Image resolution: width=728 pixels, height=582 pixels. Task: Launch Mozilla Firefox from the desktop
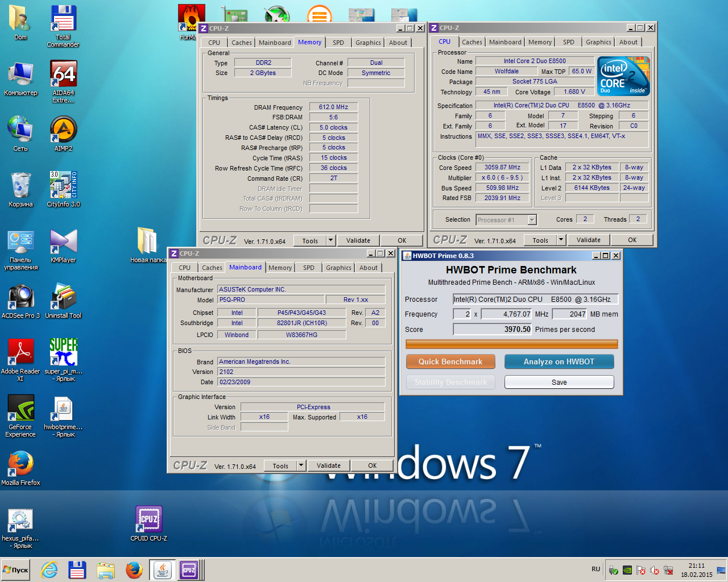[x=20, y=468]
